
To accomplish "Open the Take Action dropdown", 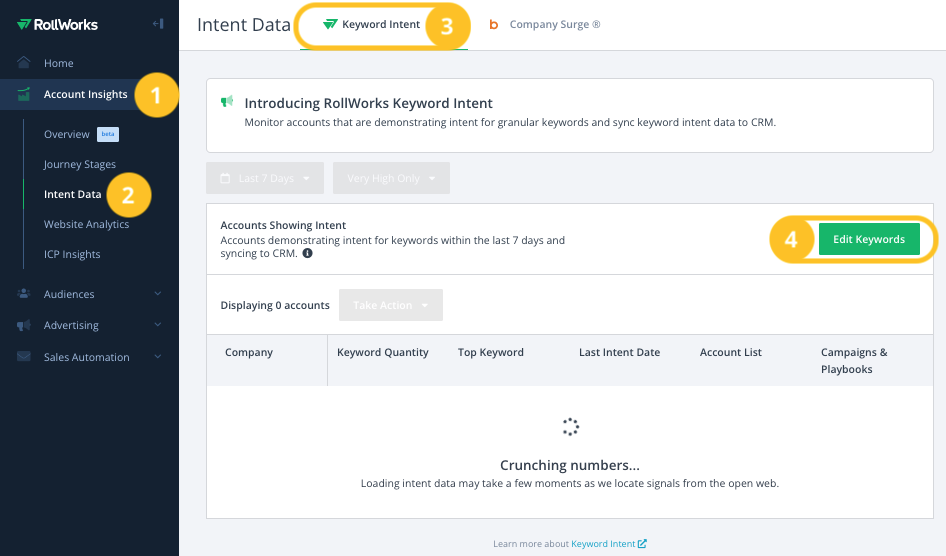I will pyautogui.click(x=391, y=305).
